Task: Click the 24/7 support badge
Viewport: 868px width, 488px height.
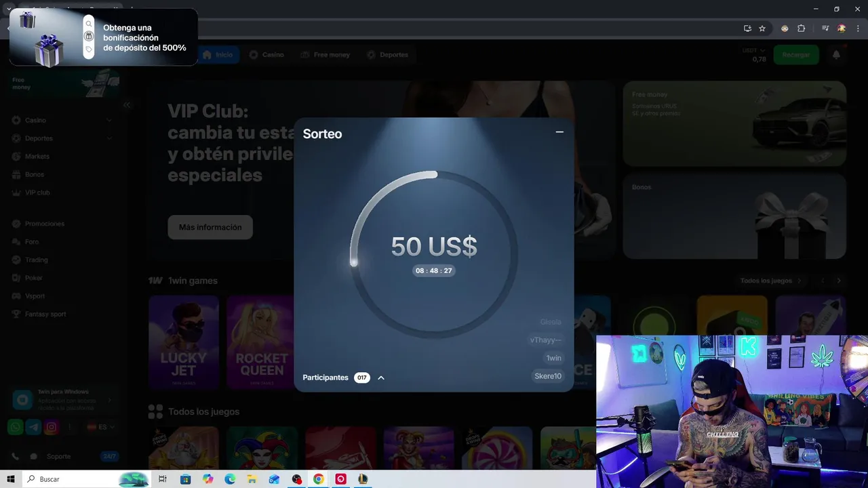Action: (x=109, y=456)
